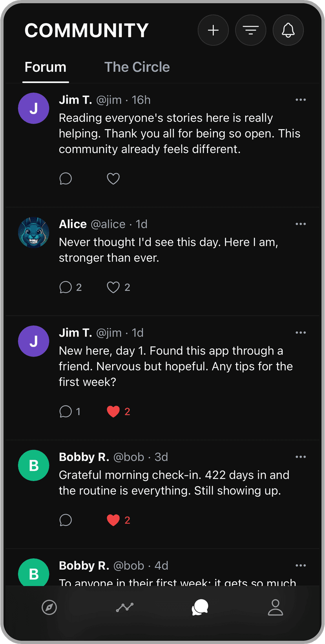Open the @alice profile handle
The image size is (325, 644).
[108, 224]
